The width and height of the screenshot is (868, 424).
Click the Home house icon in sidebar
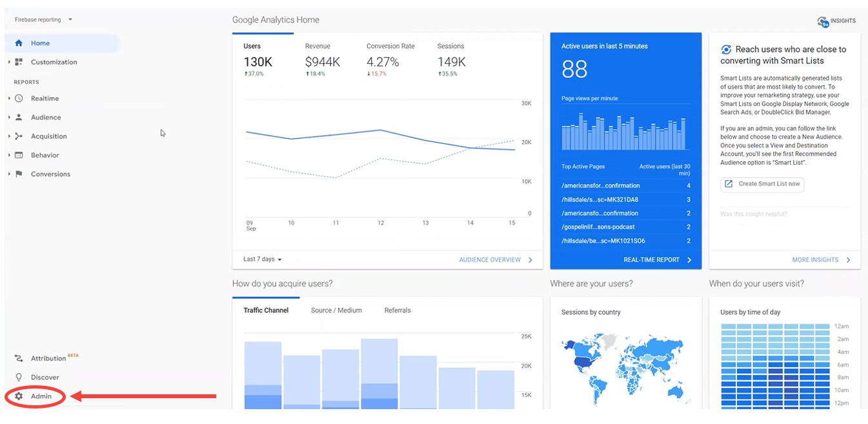pyautogui.click(x=19, y=43)
